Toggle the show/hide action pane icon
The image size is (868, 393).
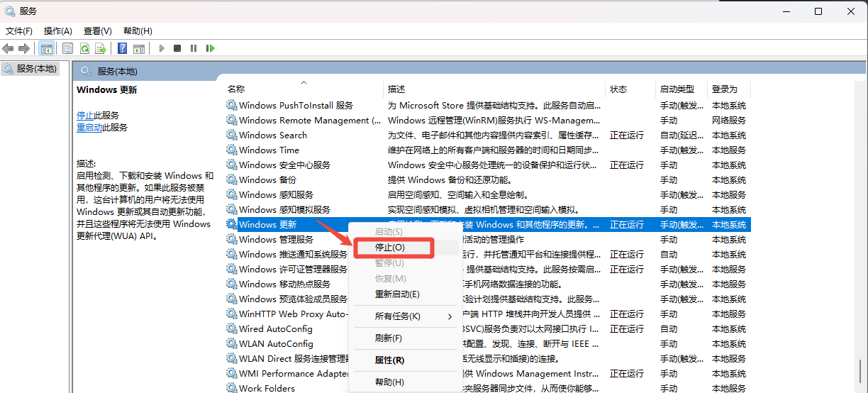[139, 48]
